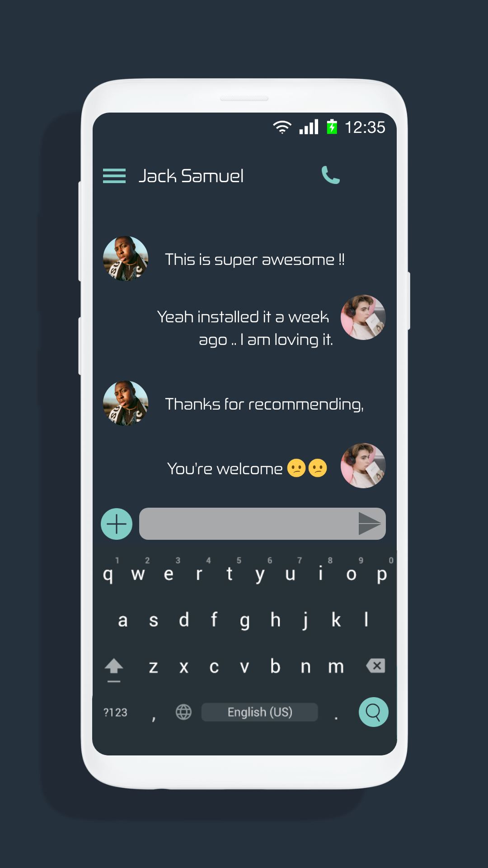Call Jack Samuel with phone icon
The height and width of the screenshot is (868, 488).
[331, 175]
